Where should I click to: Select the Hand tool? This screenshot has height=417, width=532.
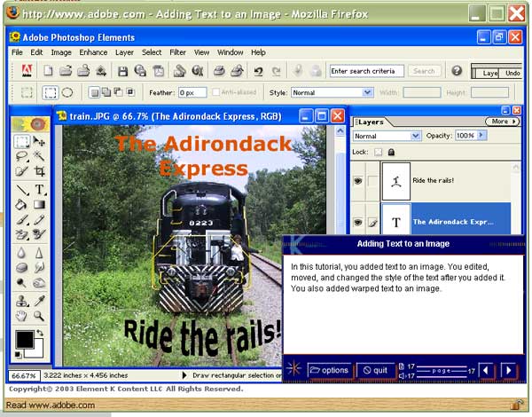[21, 316]
